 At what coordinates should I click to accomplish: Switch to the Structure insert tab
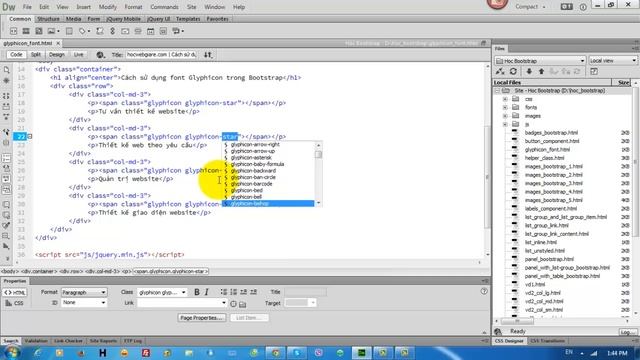pos(48,19)
